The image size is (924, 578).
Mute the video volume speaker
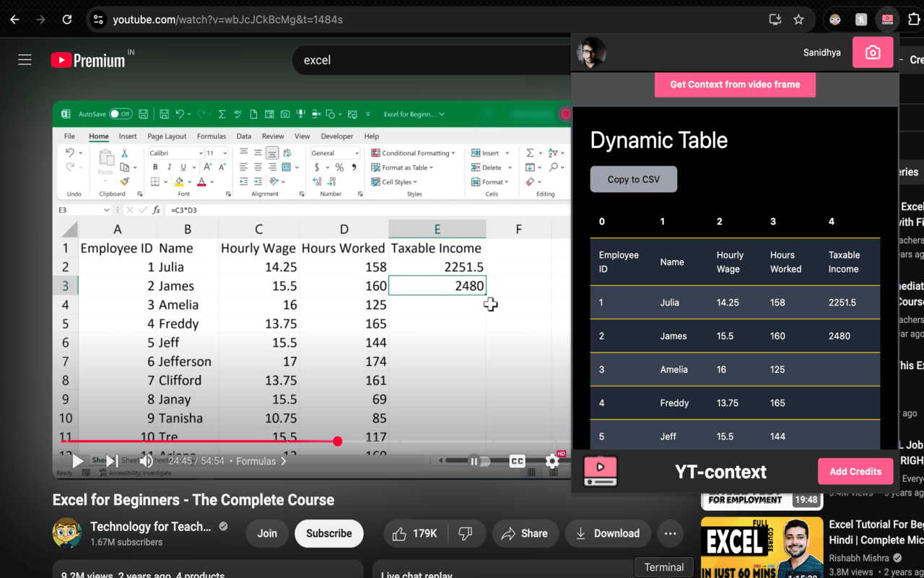146,461
